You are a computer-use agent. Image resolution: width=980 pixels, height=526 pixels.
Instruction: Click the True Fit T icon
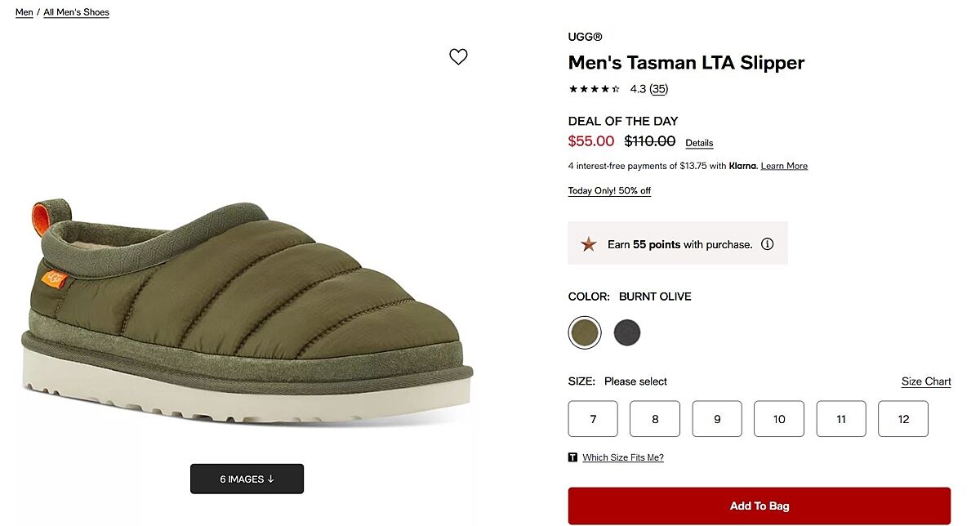point(573,457)
